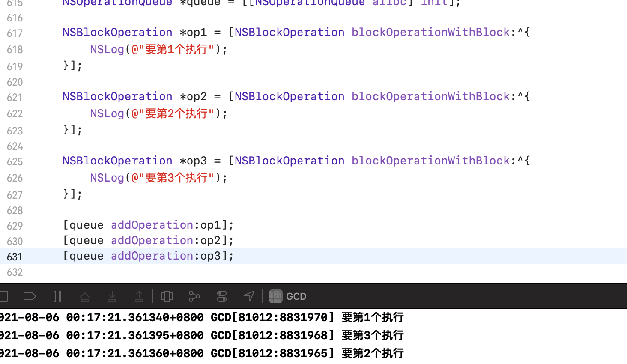The image size is (627, 364).
Task: Click NSLog call on line 618
Action: click(x=107, y=49)
